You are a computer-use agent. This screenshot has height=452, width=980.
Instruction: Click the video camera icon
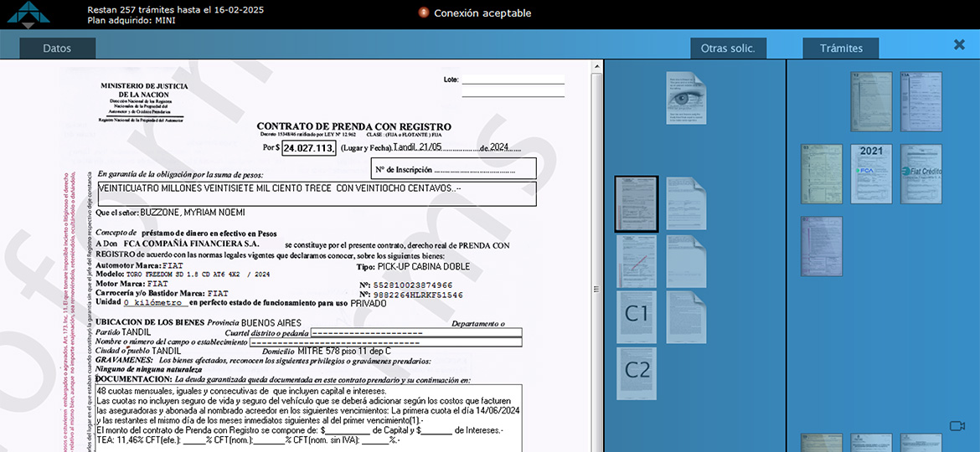pyautogui.click(x=957, y=426)
